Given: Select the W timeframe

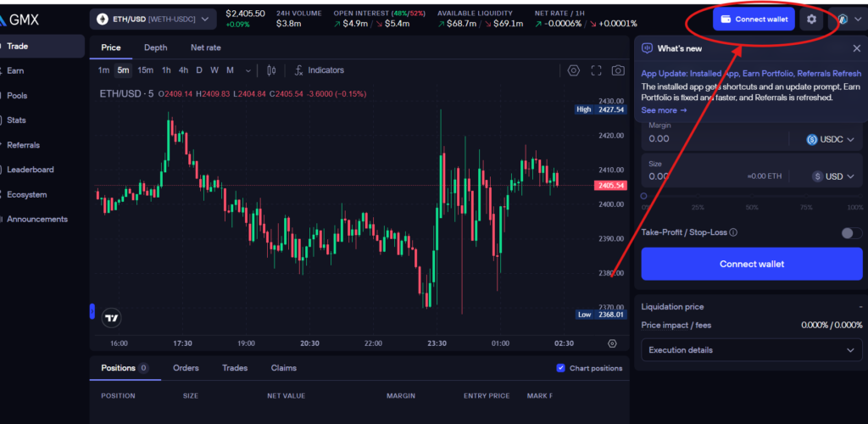Looking at the screenshot, I should (214, 70).
